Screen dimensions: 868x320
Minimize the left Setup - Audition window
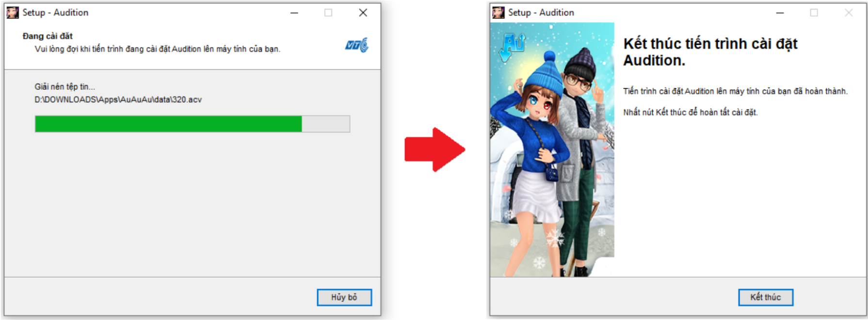tap(294, 13)
